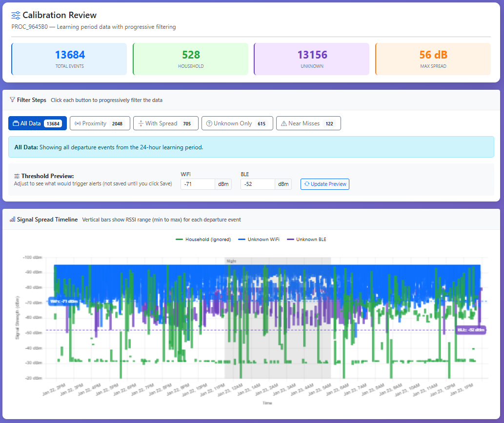Click the Max Spread 56 dB stat card
The image size is (504, 423).
pyautogui.click(x=433, y=59)
